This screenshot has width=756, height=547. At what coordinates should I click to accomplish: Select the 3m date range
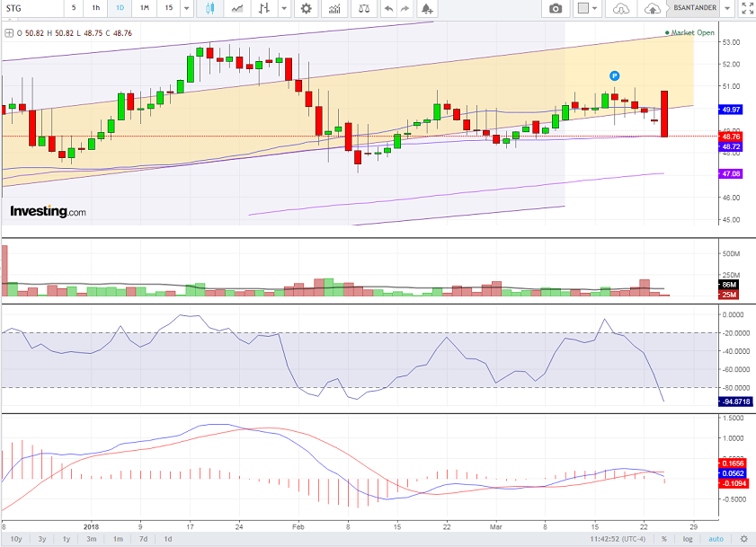tap(92, 539)
